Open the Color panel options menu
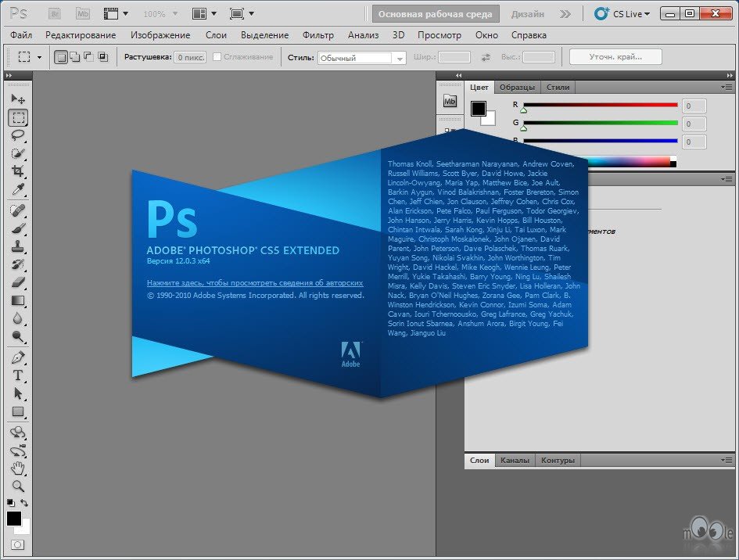This screenshot has height=560, width=739. click(x=726, y=87)
